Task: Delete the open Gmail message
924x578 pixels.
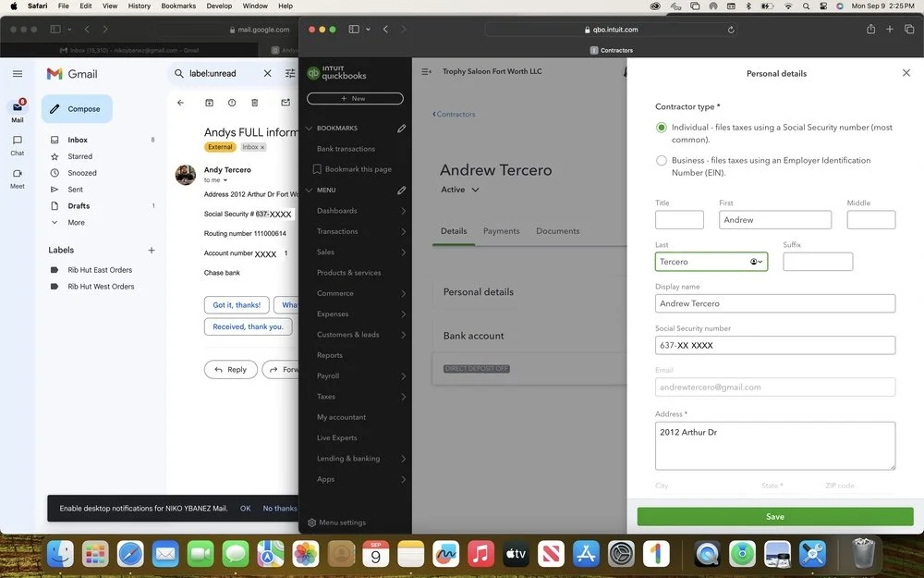Action: tap(255, 103)
